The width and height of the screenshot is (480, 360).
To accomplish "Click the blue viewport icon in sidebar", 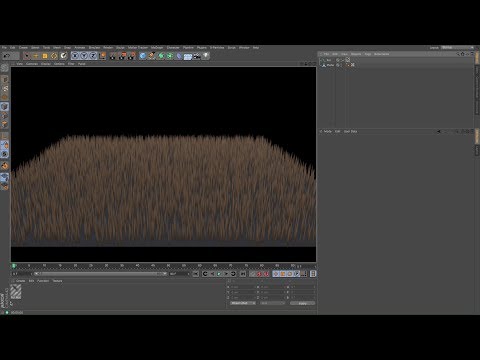I will click(5, 178).
